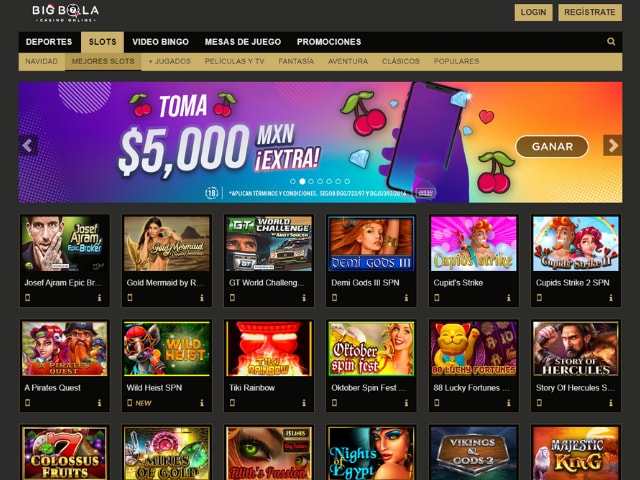Go to previous banner with left arrow
Image resolution: width=640 pixels, height=480 pixels.
tap(28, 145)
